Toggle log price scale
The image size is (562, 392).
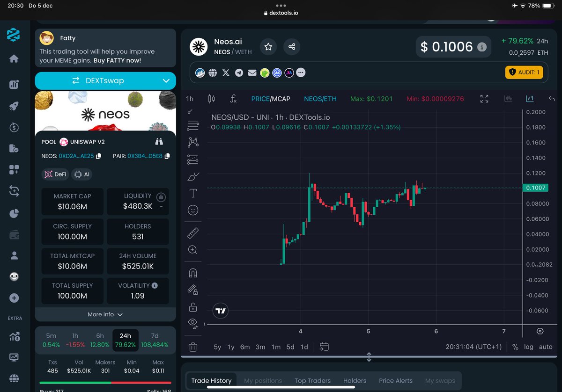point(529,347)
